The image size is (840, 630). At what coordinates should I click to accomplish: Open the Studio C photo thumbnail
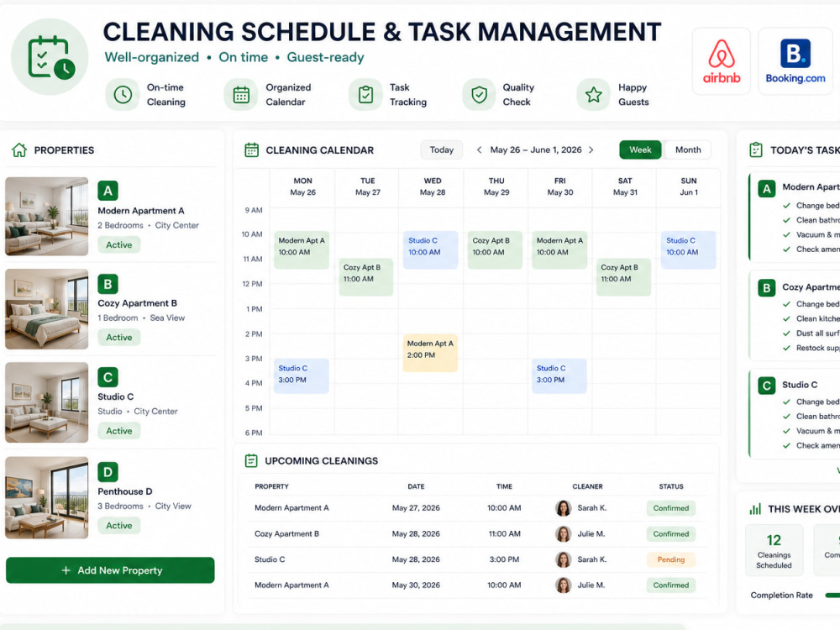click(46, 402)
